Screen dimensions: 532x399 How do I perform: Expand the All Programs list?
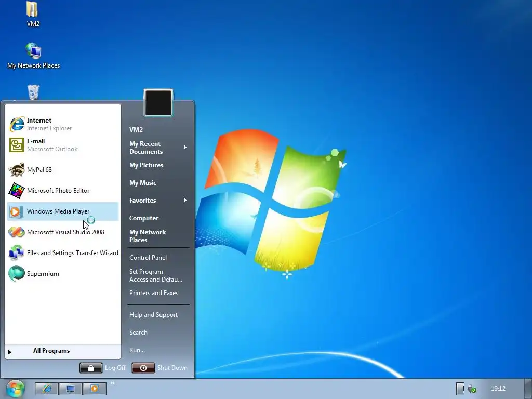pyautogui.click(x=63, y=351)
